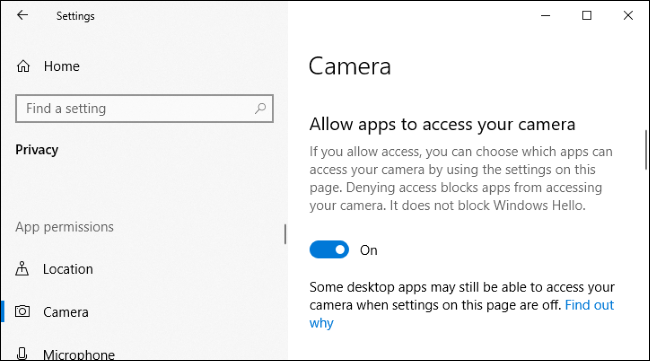Screen dimensions: 650x363
Task: Minimize the Settings window
Action: pyautogui.click(x=546, y=16)
